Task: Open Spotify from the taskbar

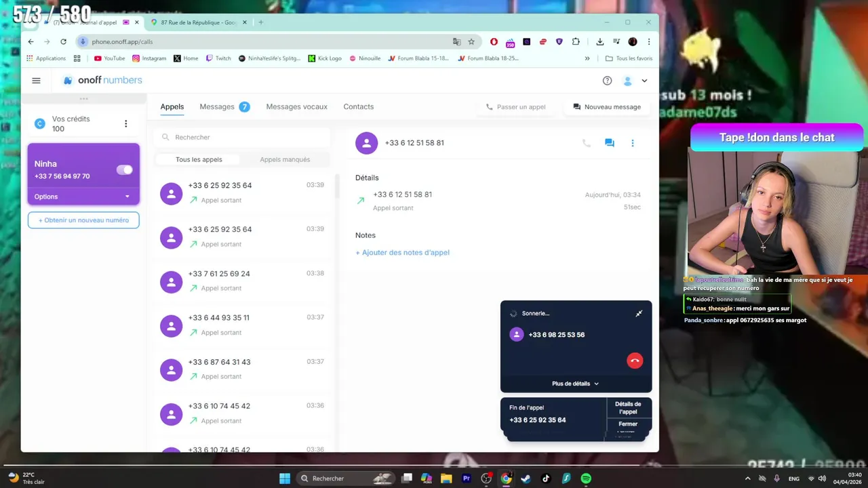Action: tap(586, 479)
